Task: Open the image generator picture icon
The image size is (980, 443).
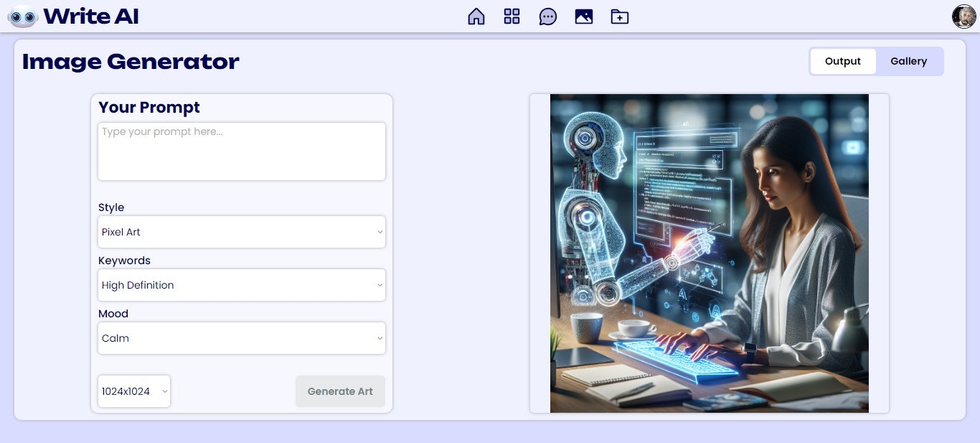Action: coord(584,17)
